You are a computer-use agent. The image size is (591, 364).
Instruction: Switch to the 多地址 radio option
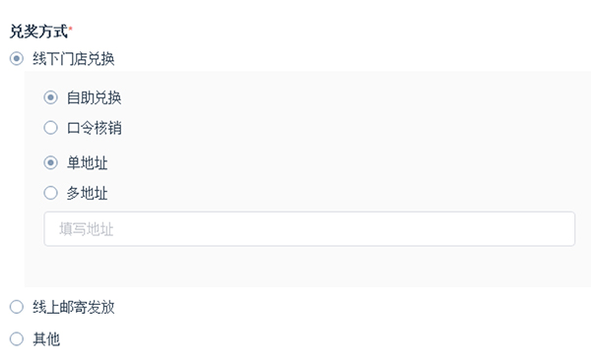[x=50, y=193]
